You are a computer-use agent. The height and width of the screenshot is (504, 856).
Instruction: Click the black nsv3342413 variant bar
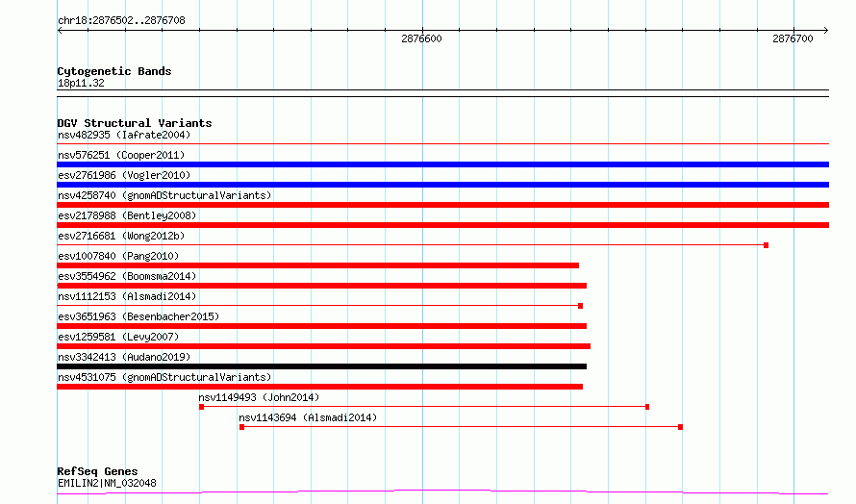321,366
